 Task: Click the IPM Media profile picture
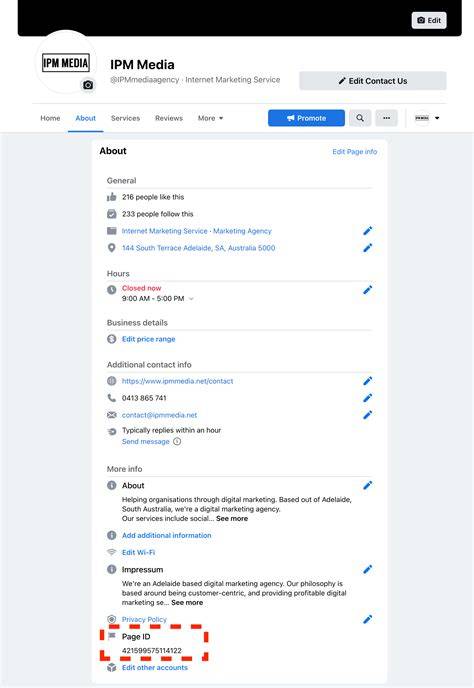pos(66,63)
